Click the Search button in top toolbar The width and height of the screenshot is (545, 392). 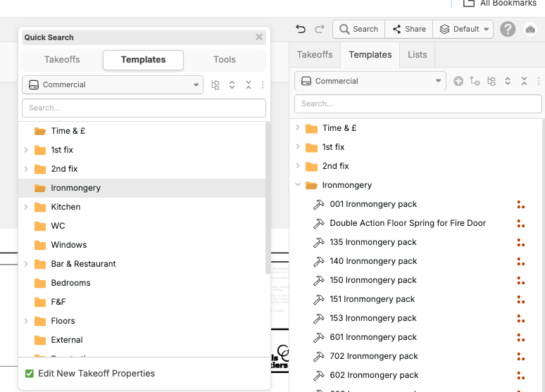358,29
